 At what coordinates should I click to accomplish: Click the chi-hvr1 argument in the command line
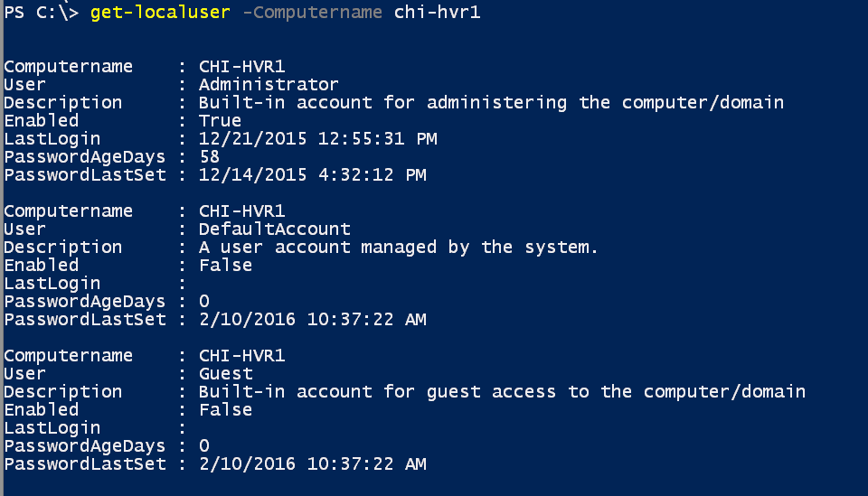pyautogui.click(x=437, y=12)
